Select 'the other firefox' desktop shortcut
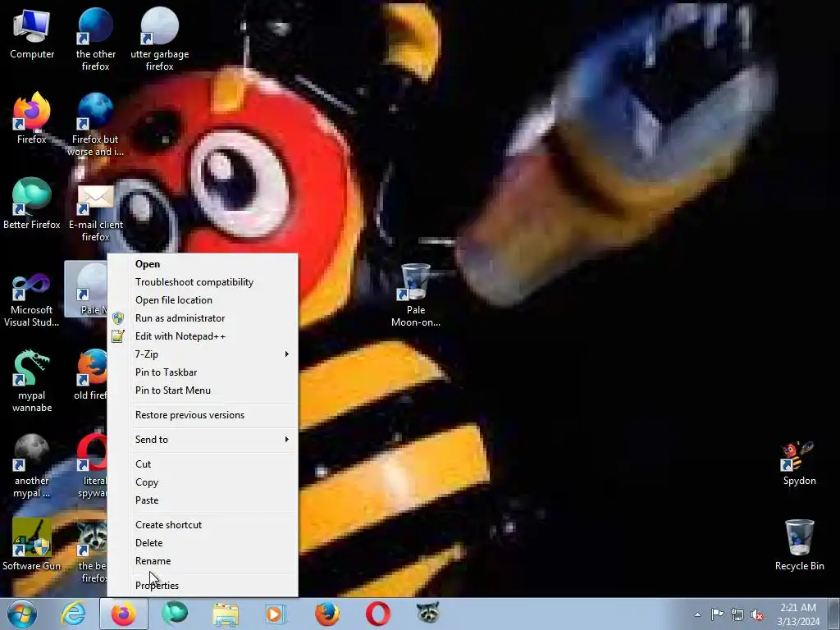The image size is (840, 630). click(95, 40)
